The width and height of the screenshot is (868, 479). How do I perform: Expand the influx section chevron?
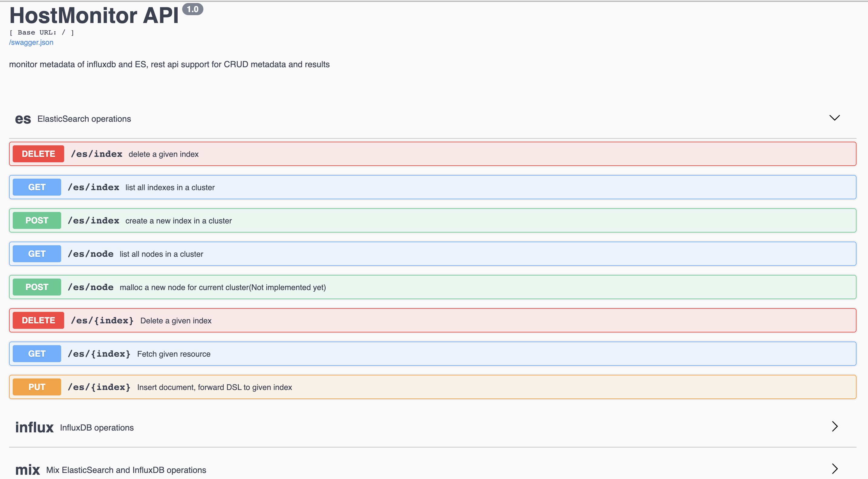(834, 426)
